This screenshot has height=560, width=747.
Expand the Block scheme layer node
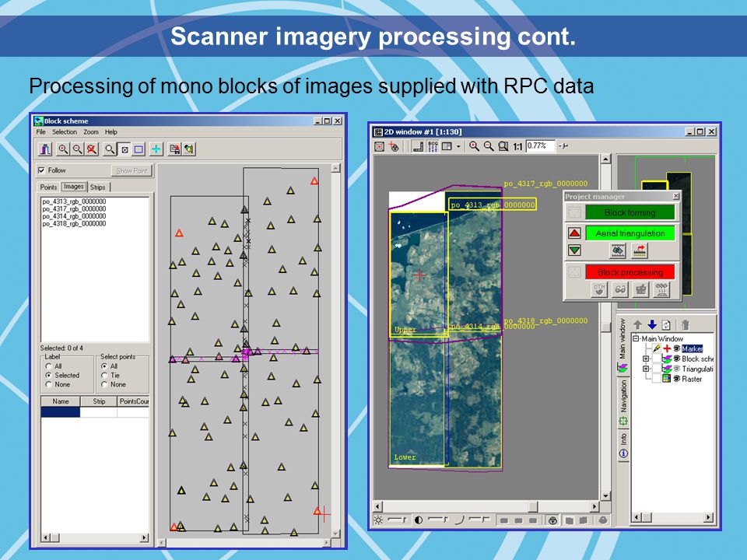(646, 359)
